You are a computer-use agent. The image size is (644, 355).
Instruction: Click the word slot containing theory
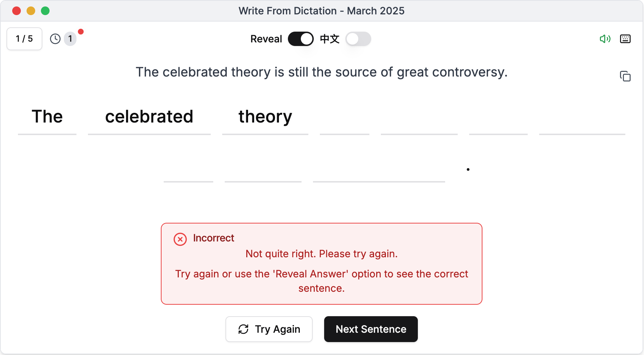[265, 117]
